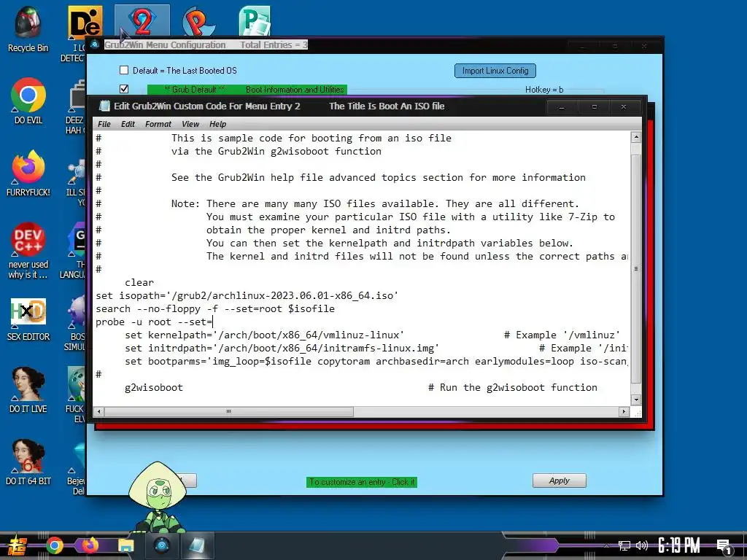Open the orange P desktop icon
This screenshot has width=747, height=560.
click(x=198, y=21)
